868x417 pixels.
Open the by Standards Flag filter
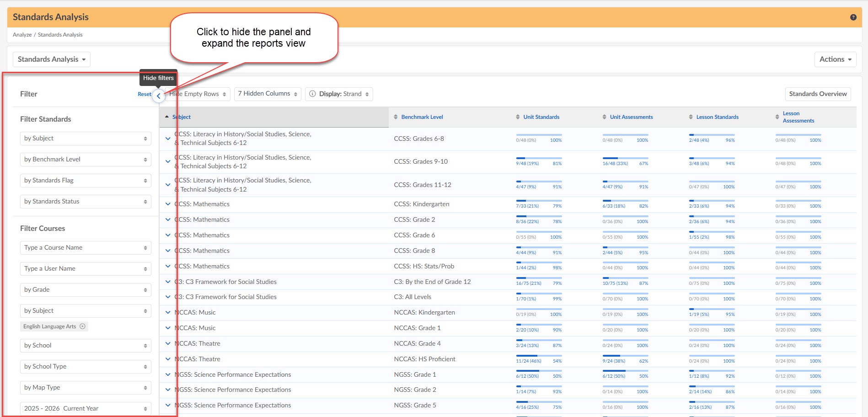point(85,181)
